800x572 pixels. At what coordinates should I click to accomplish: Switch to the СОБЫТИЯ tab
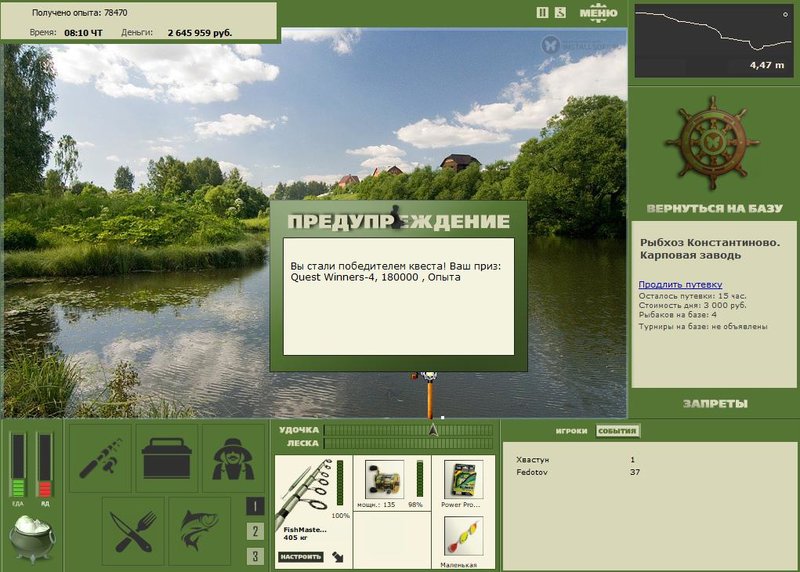pyautogui.click(x=617, y=431)
